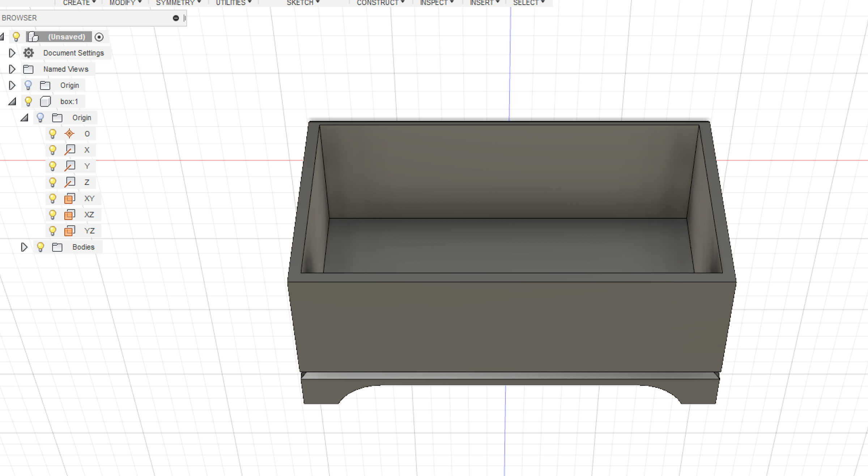This screenshot has height=476, width=868.
Task: Expand the Named Views node
Action: click(12, 69)
